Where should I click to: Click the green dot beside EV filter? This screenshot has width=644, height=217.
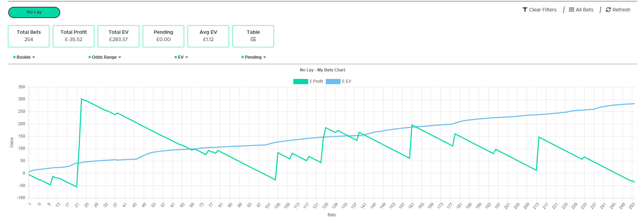(x=176, y=57)
